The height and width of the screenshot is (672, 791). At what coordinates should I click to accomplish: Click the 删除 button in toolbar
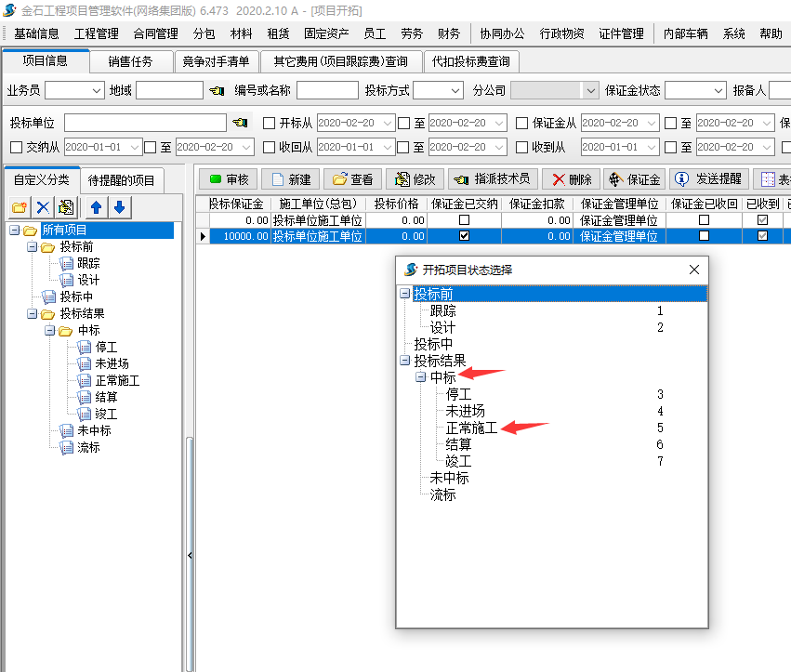(569, 179)
